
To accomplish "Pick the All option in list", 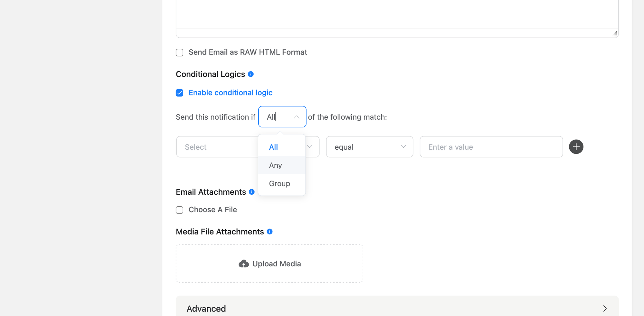I will (273, 147).
